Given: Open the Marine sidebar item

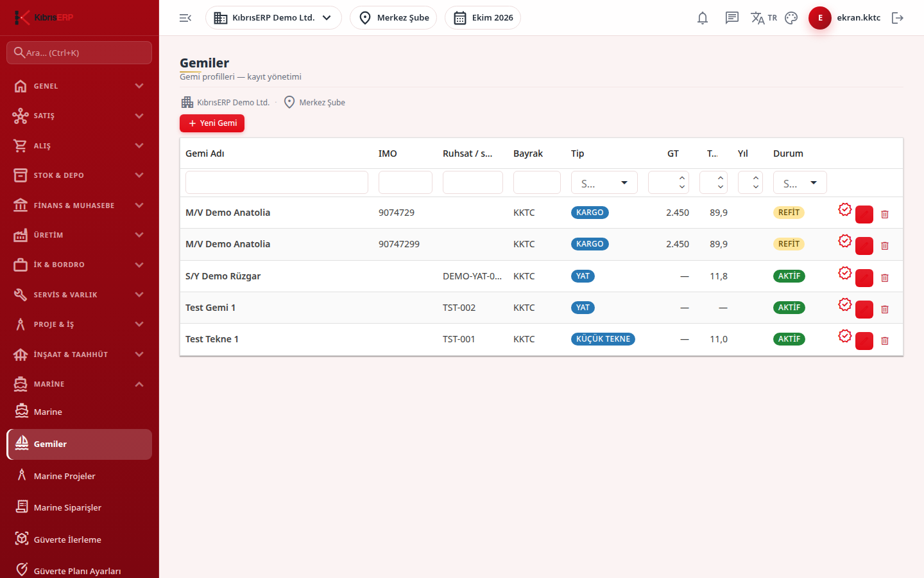Looking at the screenshot, I should point(80,412).
